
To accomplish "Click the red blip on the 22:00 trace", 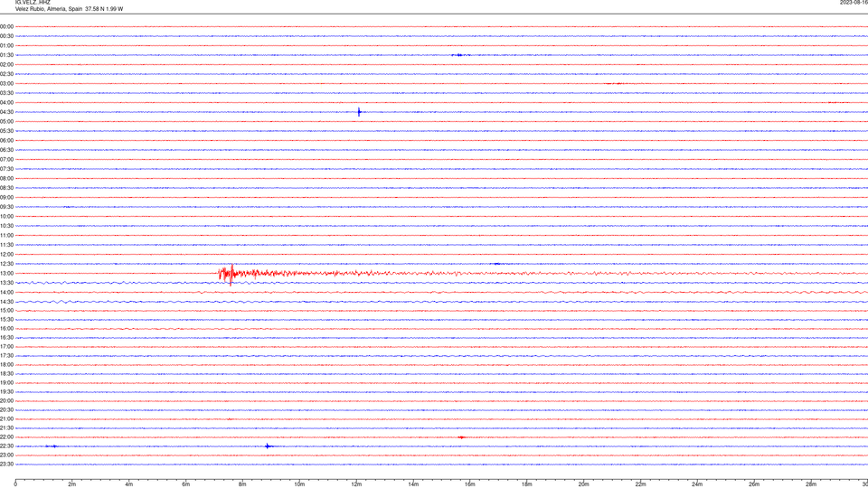I will click(x=462, y=437).
